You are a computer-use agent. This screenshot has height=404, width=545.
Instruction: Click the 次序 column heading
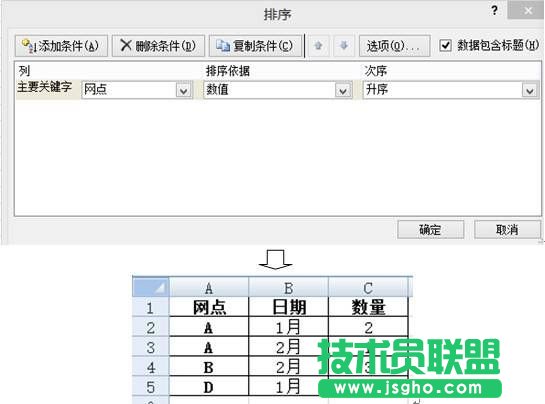point(376,71)
